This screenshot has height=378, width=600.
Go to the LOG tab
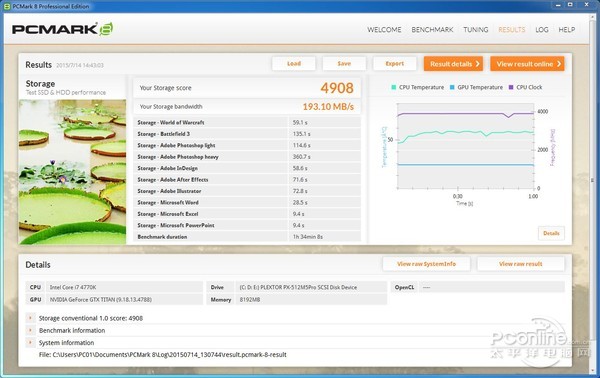pos(541,30)
